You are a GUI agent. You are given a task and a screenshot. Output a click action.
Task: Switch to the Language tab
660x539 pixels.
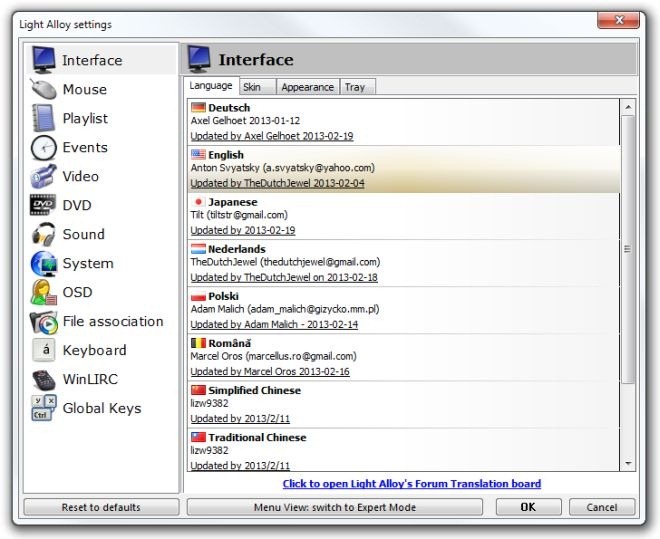(x=211, y=86)
